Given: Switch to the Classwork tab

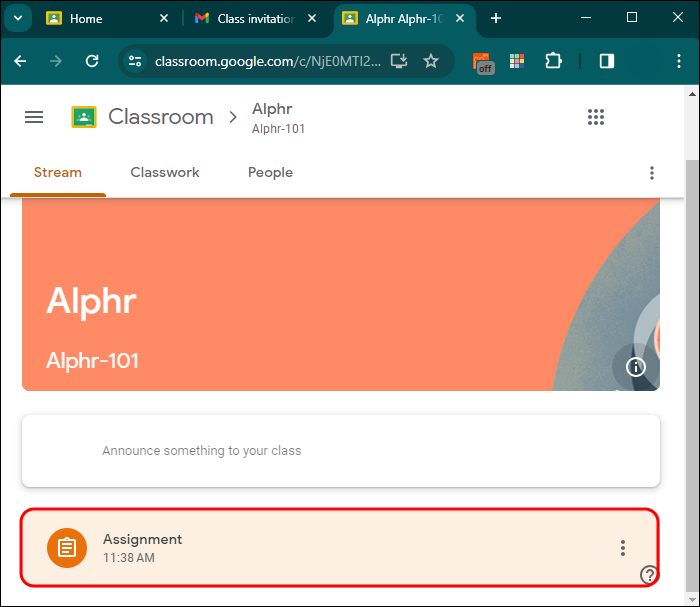Looking at the screenshot, I should (165, 172).
